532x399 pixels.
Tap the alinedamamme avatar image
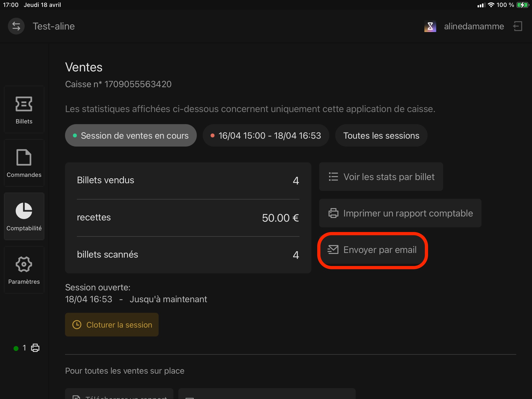430,26
